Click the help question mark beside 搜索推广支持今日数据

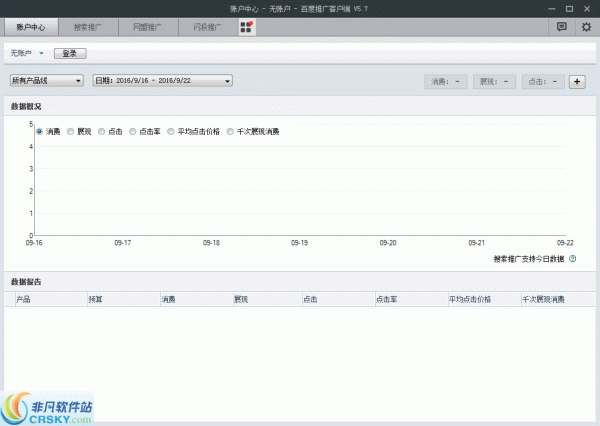tap(572, 259)
